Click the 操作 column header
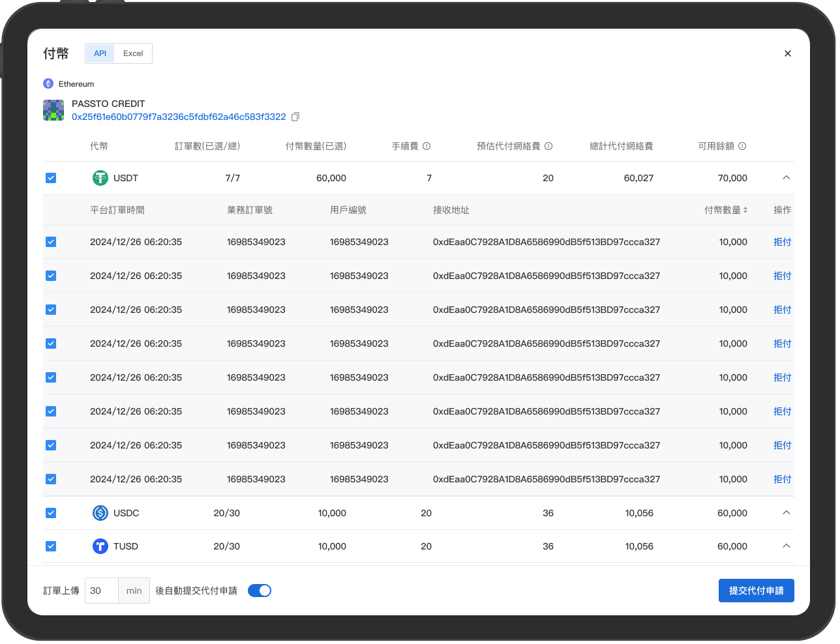 pyautogui.click(x=783, y=210)
